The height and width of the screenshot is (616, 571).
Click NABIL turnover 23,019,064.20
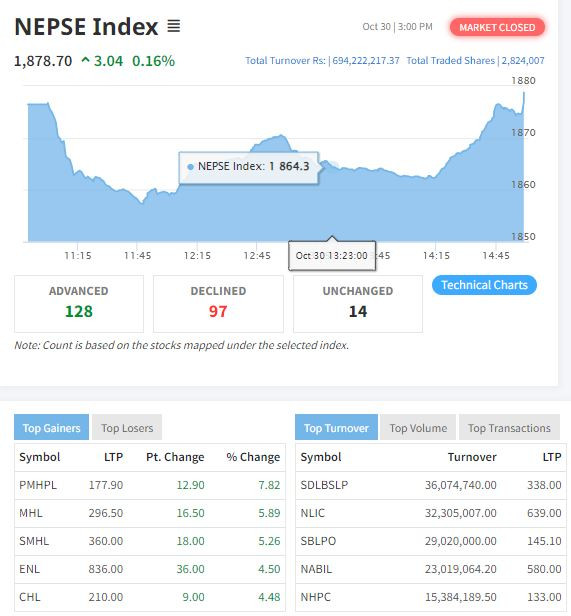click(x=461, y=569)
